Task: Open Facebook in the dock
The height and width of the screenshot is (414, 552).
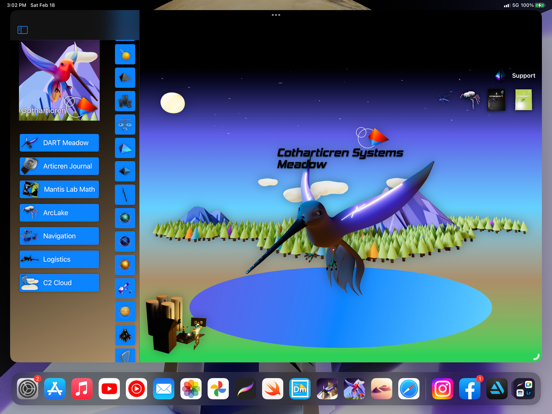Action: click(470, 389)
